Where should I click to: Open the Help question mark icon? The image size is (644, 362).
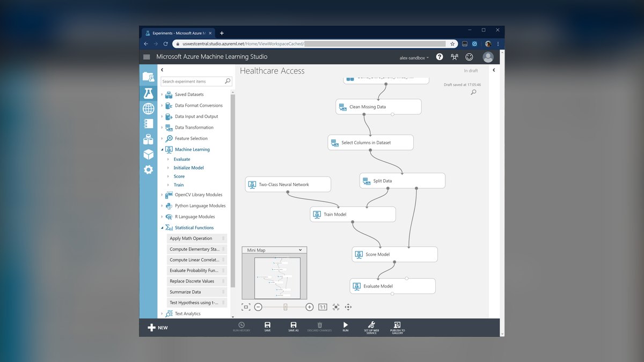440,57
